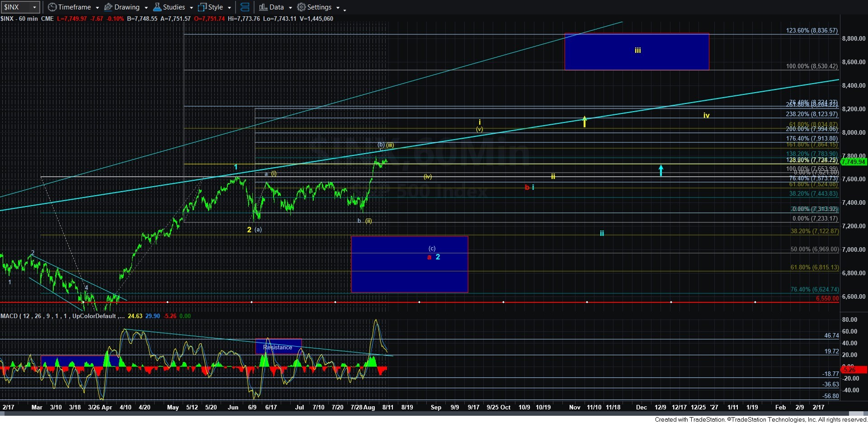Click the 8,800.00 price axis label
868x423 pixels.
(x=854, y=39)
